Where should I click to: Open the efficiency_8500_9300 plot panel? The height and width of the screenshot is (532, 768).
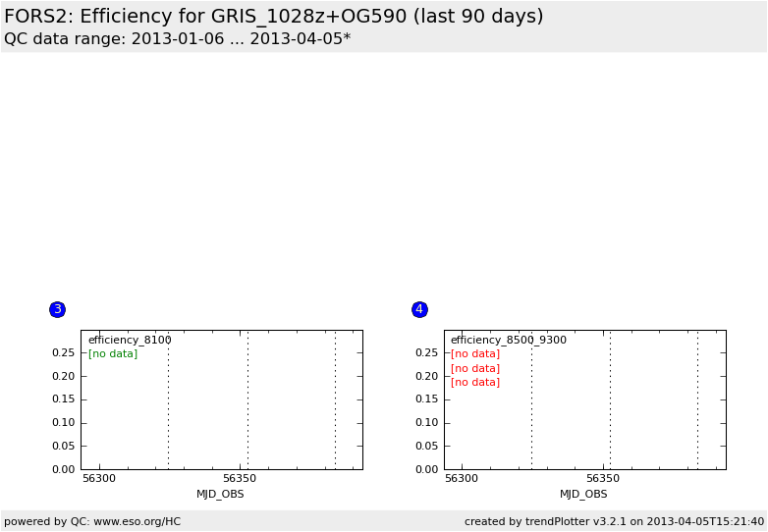(585, 399)
